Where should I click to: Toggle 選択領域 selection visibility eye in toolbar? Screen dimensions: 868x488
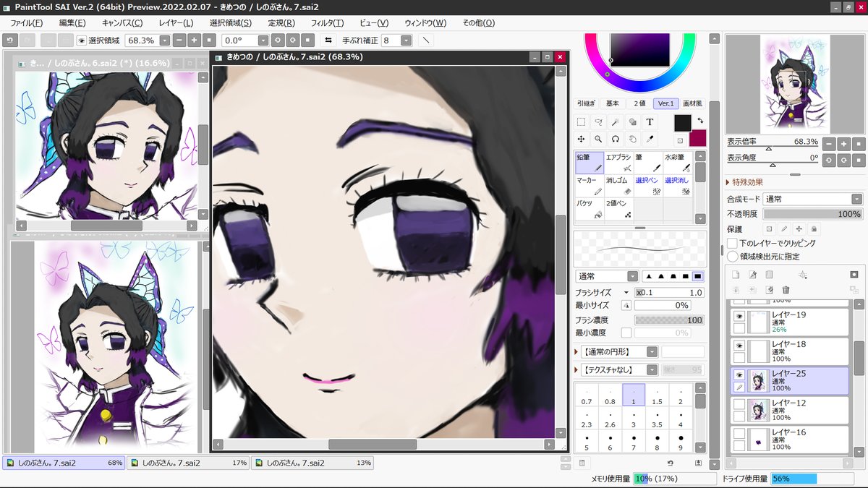[81, 40]
